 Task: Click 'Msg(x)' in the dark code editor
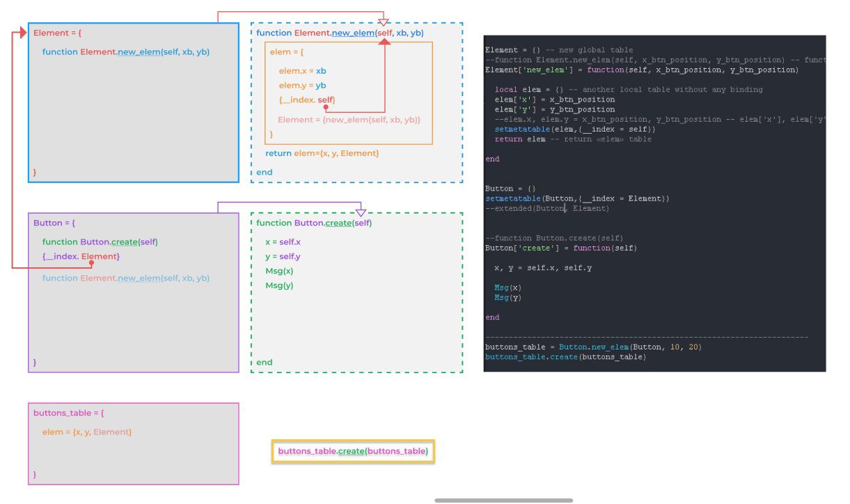[508, 288]
